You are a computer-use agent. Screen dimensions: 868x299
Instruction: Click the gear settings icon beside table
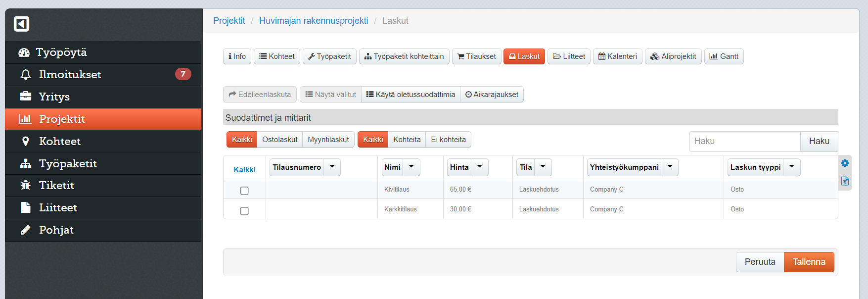[845, 163]
